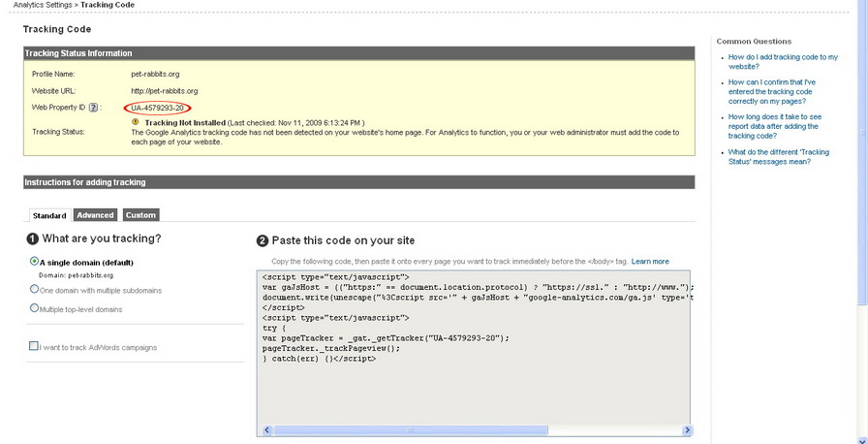Open the Web Property ID help icon
Viewport: 868px width, 444px height.
(93, 108)
